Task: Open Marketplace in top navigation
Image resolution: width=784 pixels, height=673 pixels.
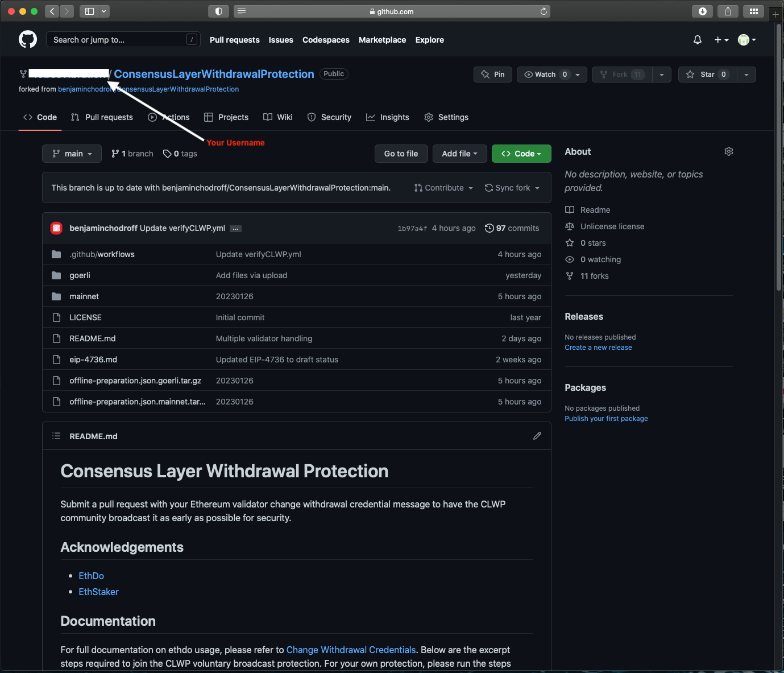Action: pyautogui.click(x=383, y=40)
